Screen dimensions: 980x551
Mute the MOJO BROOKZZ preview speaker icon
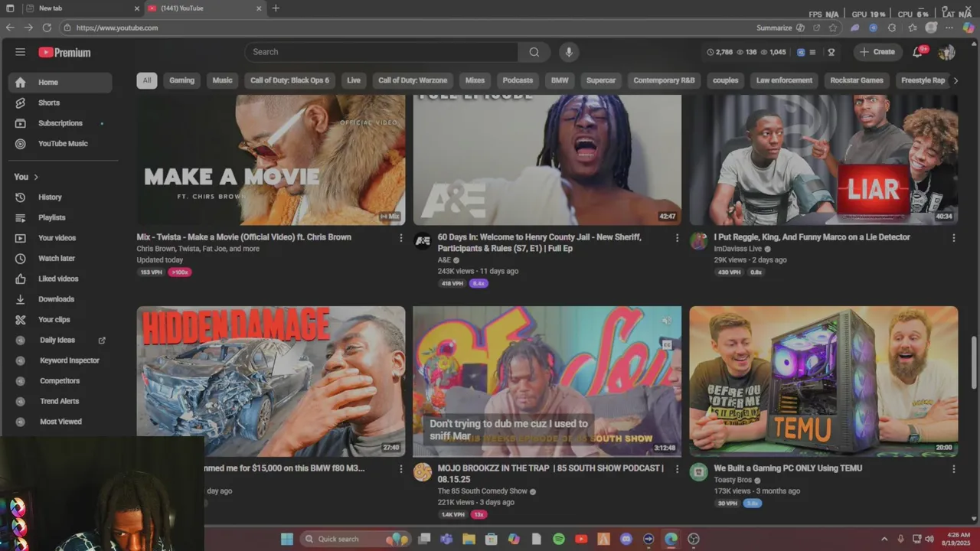point(667,321)
